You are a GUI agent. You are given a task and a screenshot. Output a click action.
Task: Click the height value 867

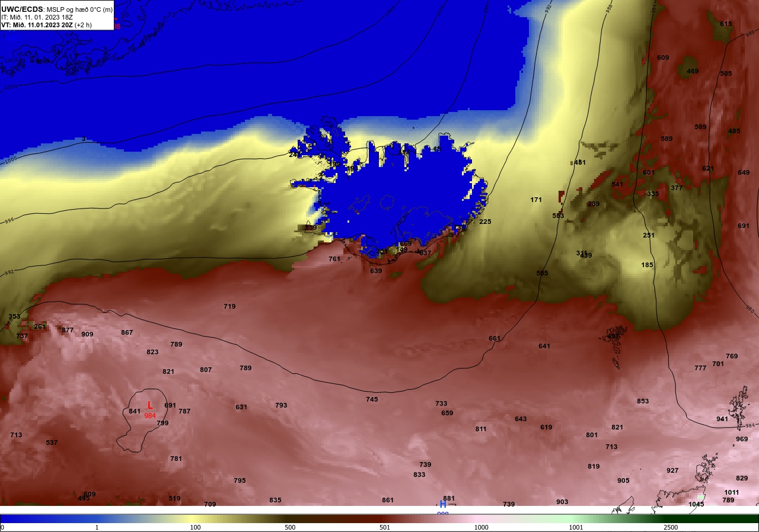tap(127, 332)
